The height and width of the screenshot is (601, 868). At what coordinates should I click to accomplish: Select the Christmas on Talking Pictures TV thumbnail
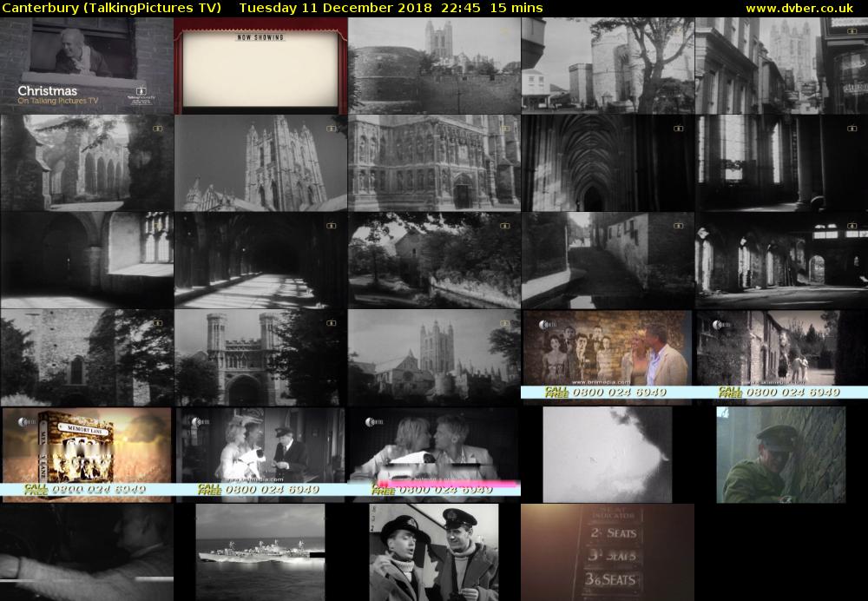(87, 65)
